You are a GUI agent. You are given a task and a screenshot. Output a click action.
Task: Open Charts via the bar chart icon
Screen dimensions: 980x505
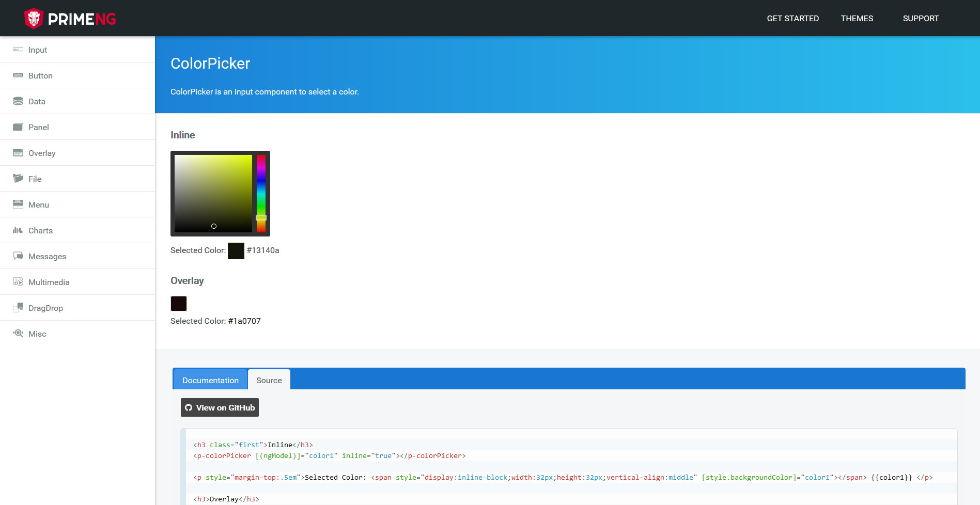click(x=18, y=230)
